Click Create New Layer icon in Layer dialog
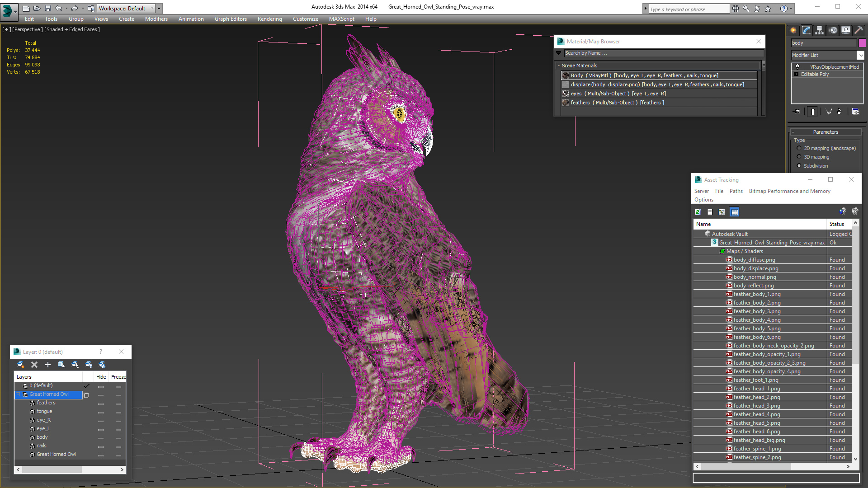The image size is (868, 488). [20, 365]
